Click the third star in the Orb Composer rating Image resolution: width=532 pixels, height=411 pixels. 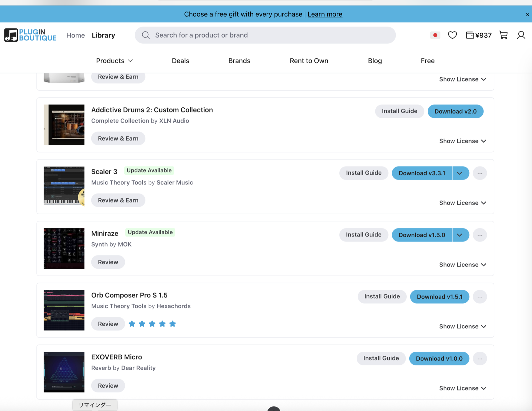point(152,324)
